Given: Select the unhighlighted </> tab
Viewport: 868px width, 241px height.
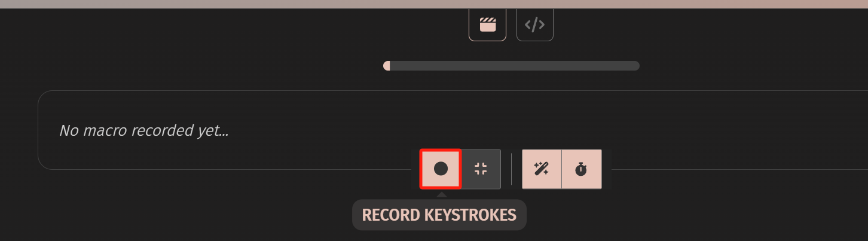Looking at the screenshot, I should [534, 23].
